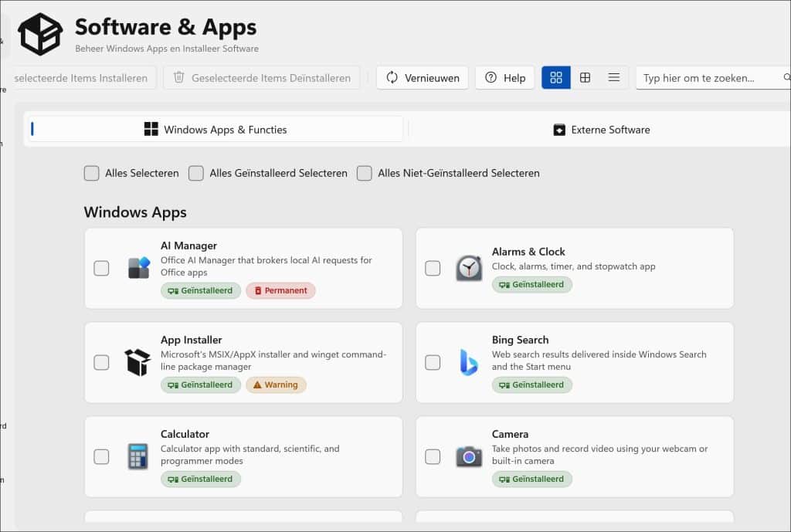
Task: Click the Calculator title text
Action: (x=185, y=434)
